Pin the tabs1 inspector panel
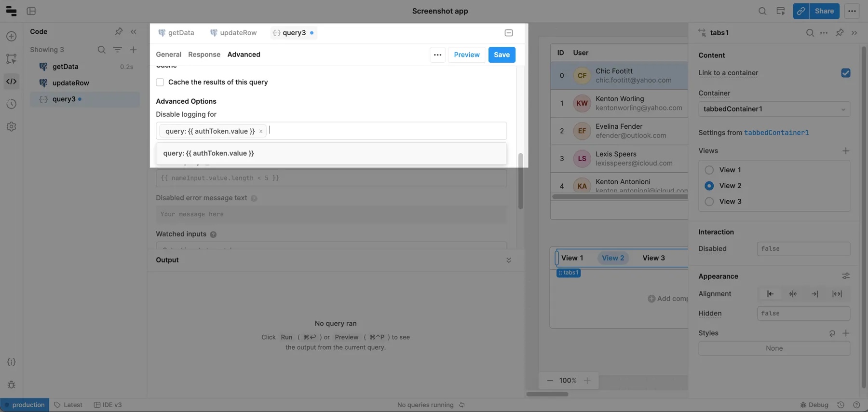The width and height of the screenshot is (868, 412). 840,33
